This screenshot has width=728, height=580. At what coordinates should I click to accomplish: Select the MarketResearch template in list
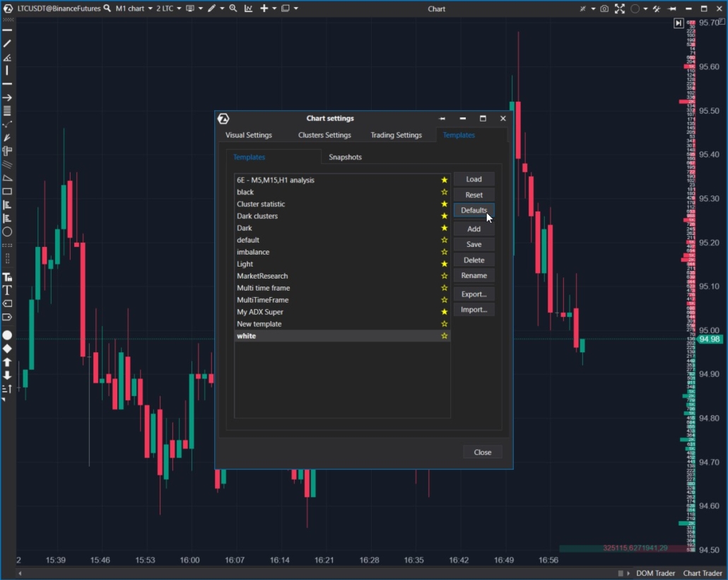(262, 276)
